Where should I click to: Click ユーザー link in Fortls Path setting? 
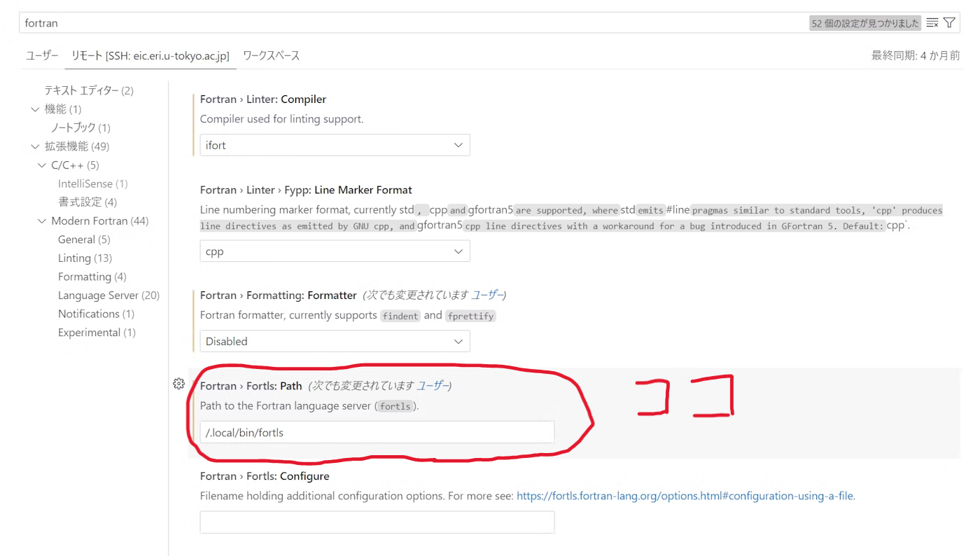(x=432, y=386)
